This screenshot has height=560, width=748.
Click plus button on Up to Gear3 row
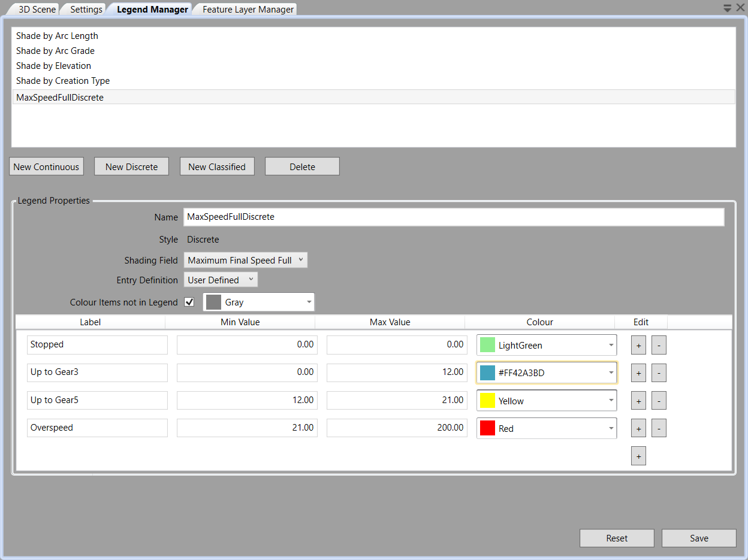point(638,373)
